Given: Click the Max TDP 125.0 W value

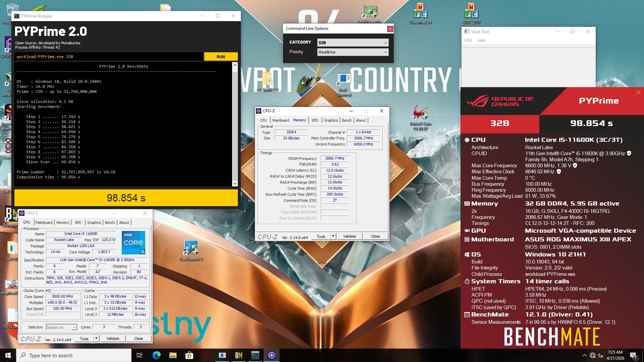Looking at the screenshot, I should tap(109, 240).
